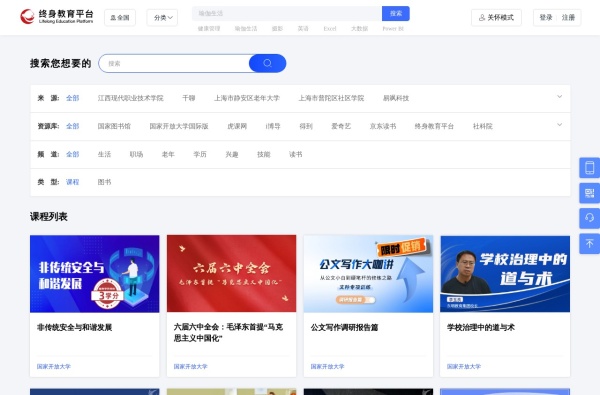Enable 关怀模式 care mode
The width and height of the screenshot is (600, 395).
point(496,18)
